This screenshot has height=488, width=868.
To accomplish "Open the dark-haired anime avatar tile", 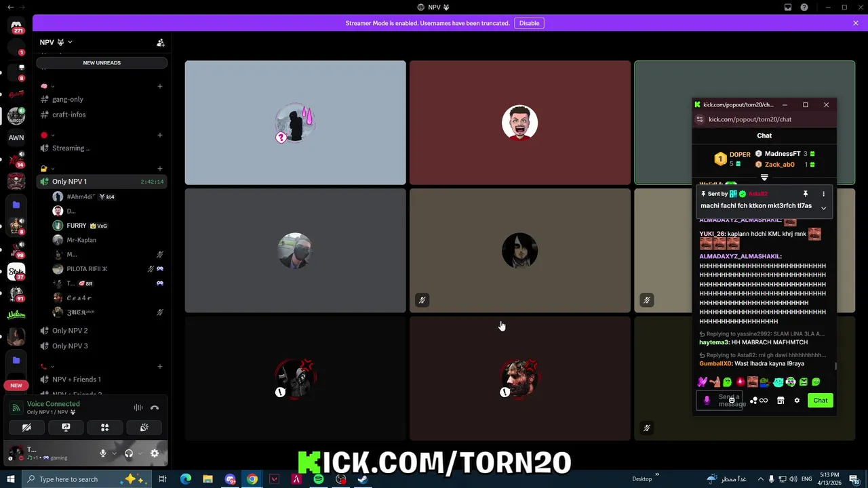I will tap(520, 251).
